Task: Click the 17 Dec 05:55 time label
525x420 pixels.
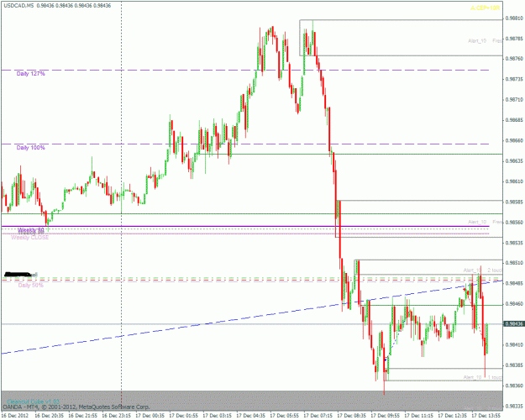Action: (284, 416)
